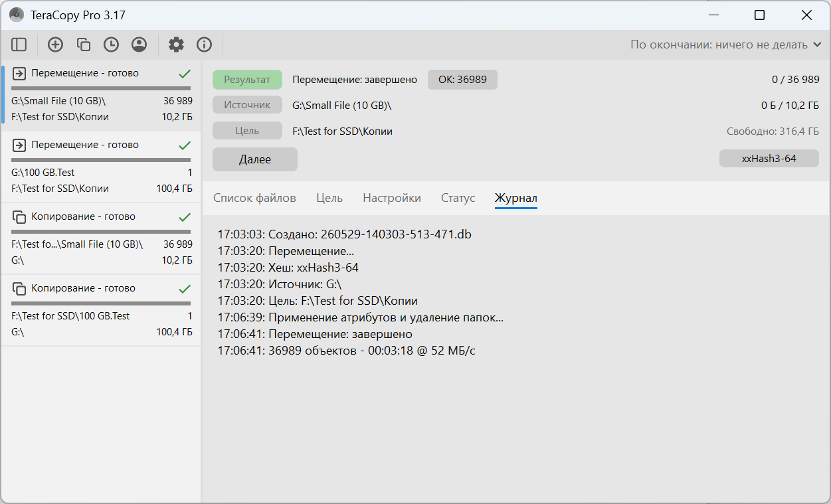Viewport: 831px width, 504px height.
Task: Click the target path 'F:\Test for SSD\Копии' in the details
Action: point(342,131)
